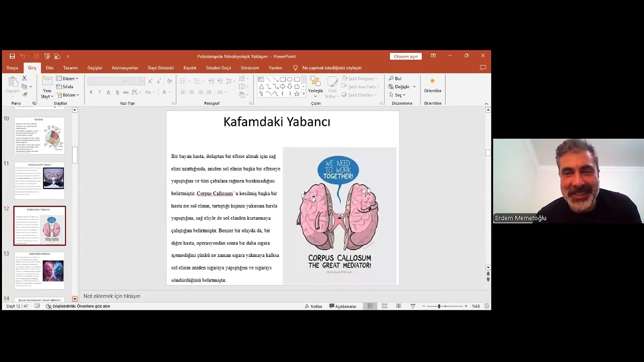Select slide 13 thumbnail

pyautogui.click(x=40, y=270)
